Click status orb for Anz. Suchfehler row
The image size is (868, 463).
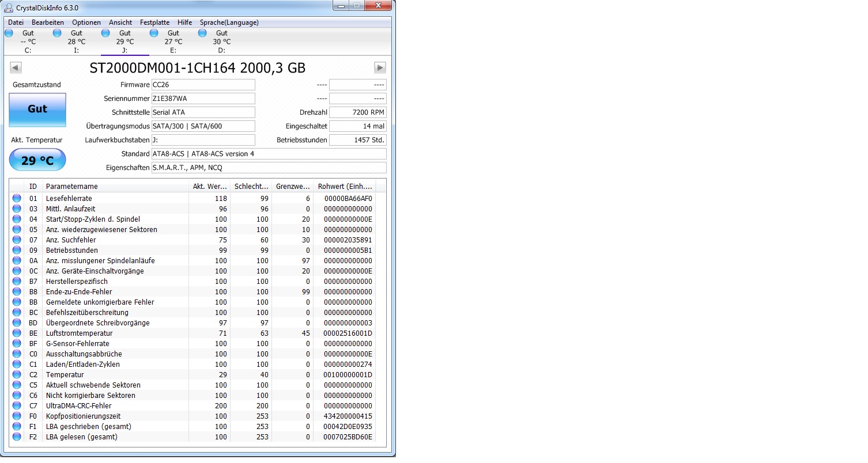17,240
